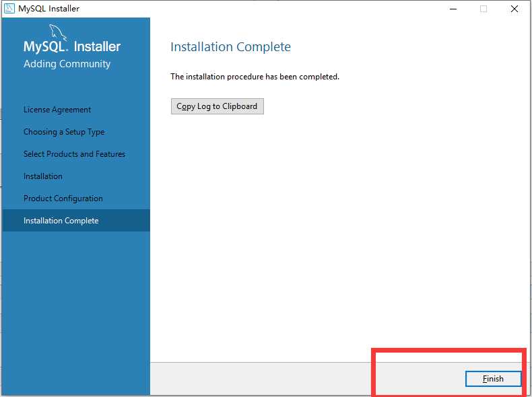
Task: Copy the log to clipboard
Action: (217, 106)
